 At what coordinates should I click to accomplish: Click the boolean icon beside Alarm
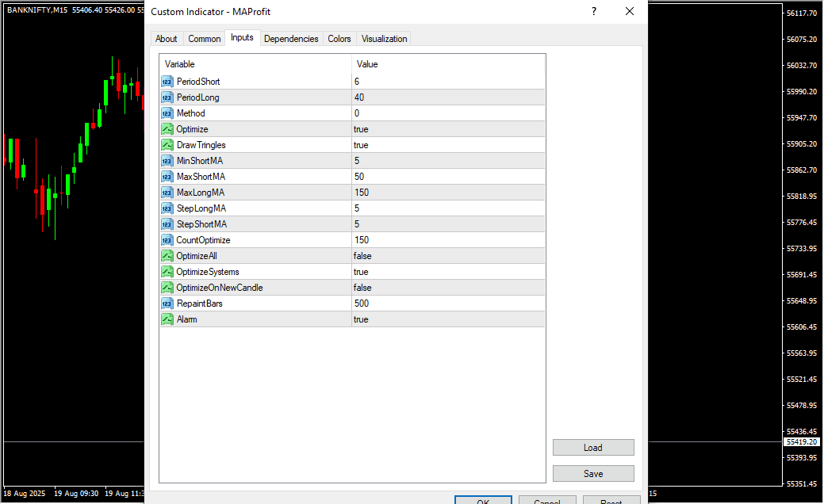click(x=167, y=319)
